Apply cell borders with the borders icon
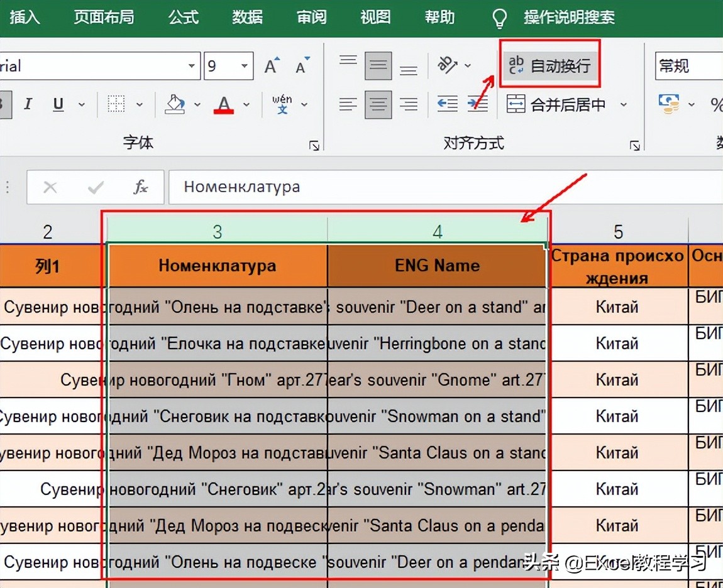 click(116, 104)
